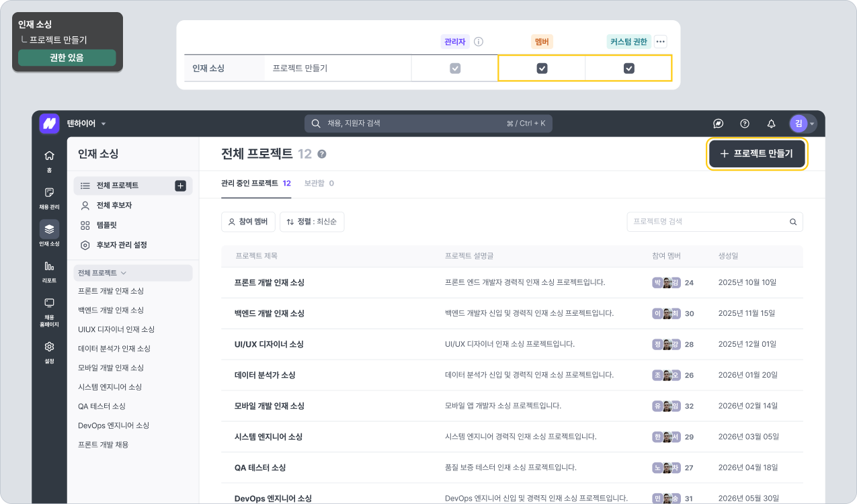Click the 권한 있음 green badge
857x504 pixels.
click(x=67, y=58)
